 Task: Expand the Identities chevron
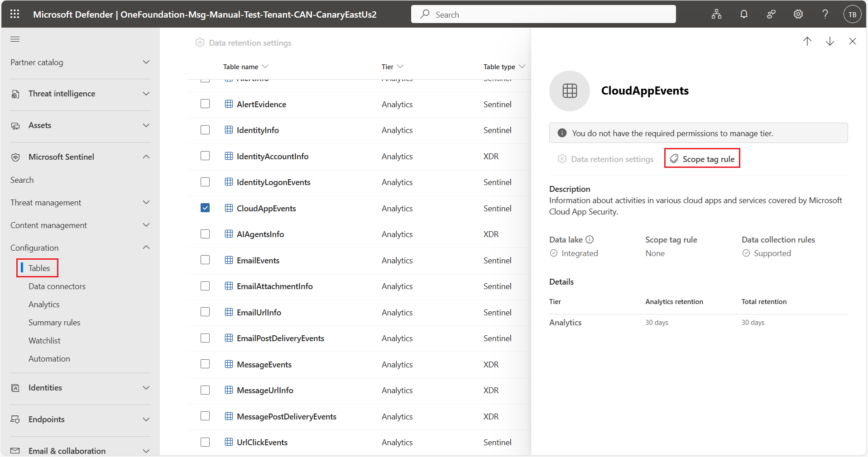146,388
